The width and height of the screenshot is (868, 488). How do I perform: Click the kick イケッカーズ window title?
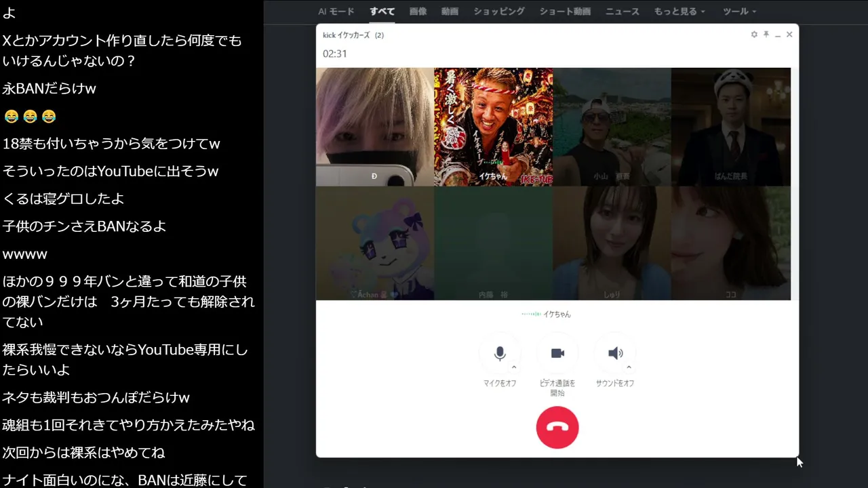[x=353, y=35]
